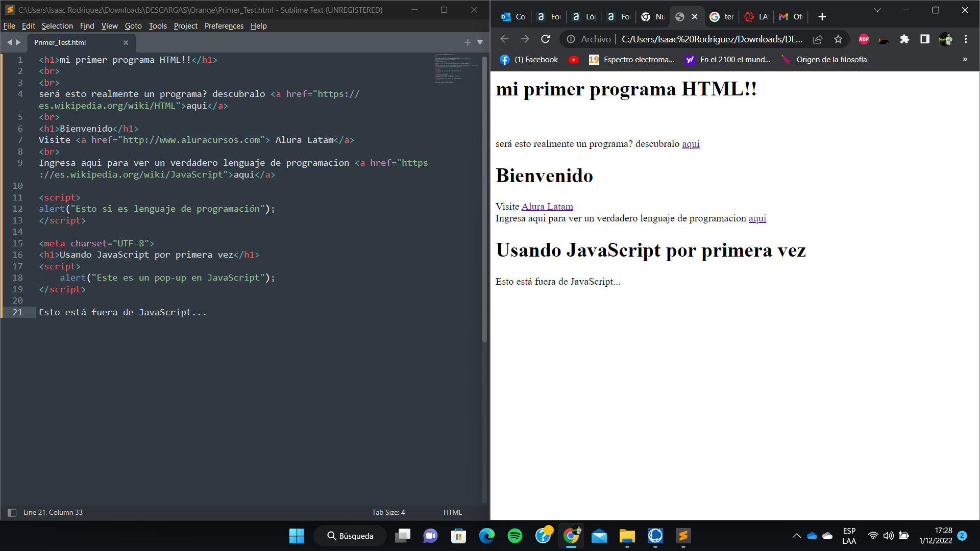Click the share icon in the address bar
The width and height of the screenshot is (980, 551).
pos(818,39)
